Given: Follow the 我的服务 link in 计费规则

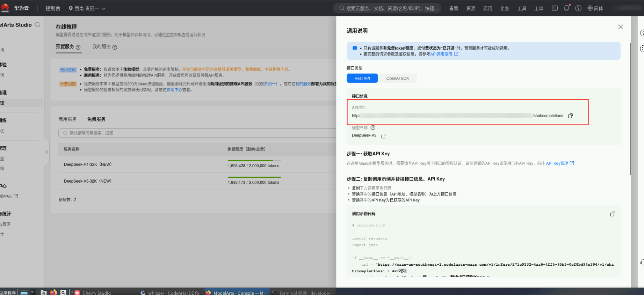Looking at the screenshot, I should coord(303,84).
